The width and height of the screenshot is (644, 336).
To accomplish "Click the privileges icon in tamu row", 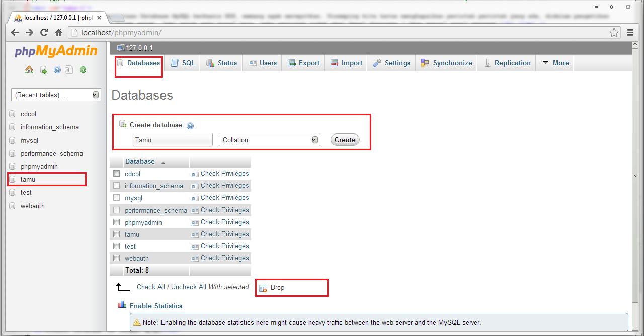I will coord(195,234).
